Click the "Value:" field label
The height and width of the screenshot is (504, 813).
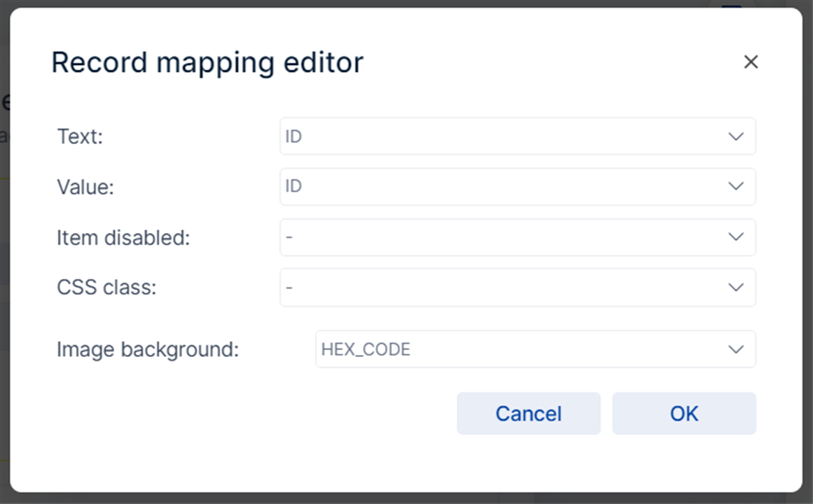click(x=85, y=187)
